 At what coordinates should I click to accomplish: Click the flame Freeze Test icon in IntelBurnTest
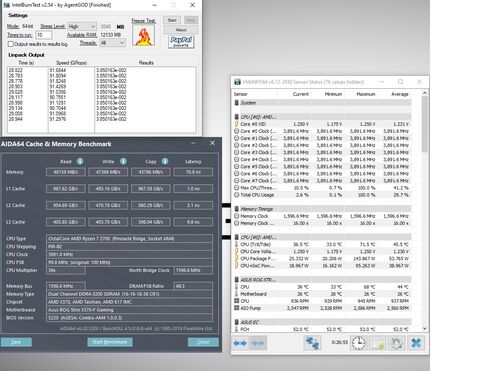coord(144,35)
